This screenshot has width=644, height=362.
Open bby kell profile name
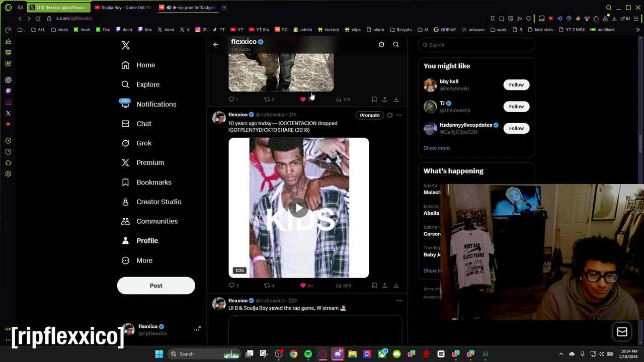click(x=449, y=81)
